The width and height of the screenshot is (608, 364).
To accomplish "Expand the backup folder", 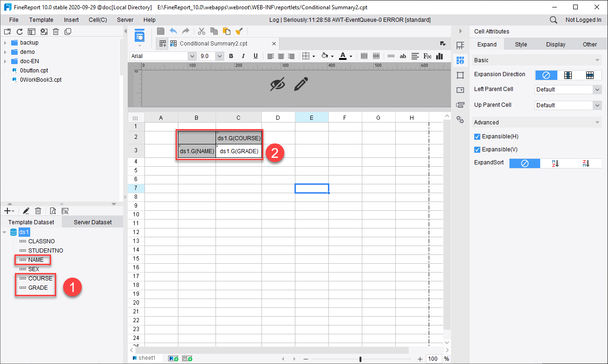I will point(5,43).
